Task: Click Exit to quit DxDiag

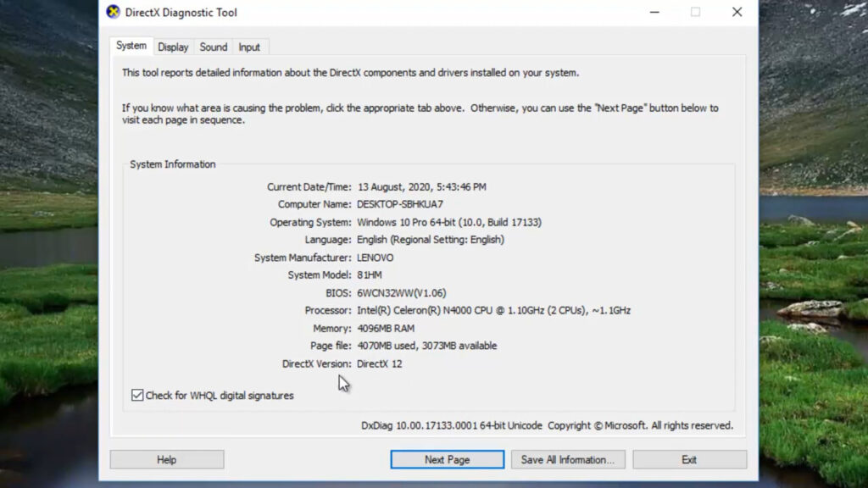Action: tap(690, 459)
